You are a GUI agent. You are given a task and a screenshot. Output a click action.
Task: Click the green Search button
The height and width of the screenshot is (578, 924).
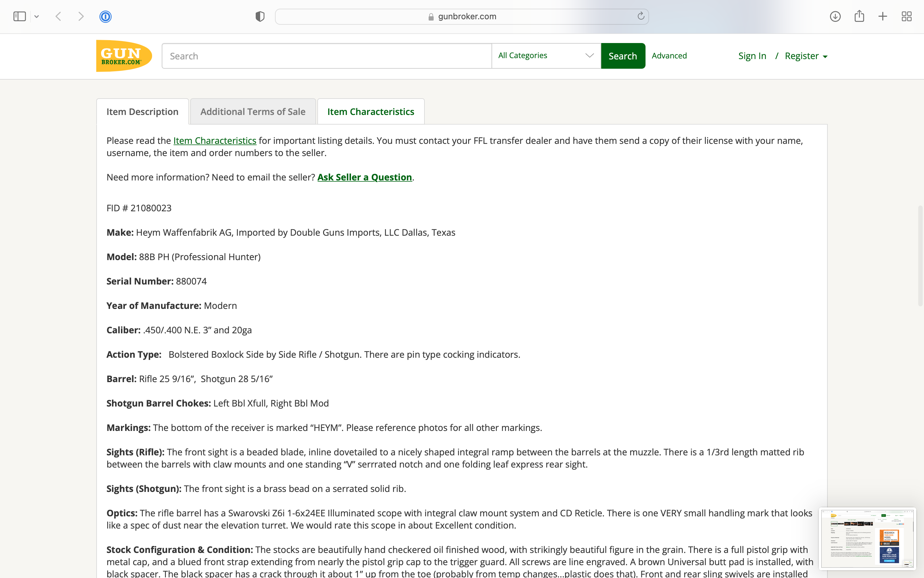pos(623,56)
